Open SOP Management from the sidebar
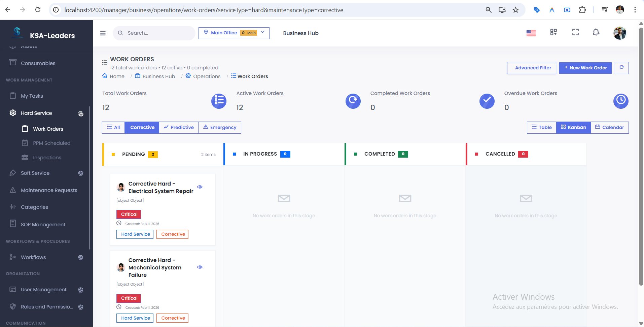Screen dimensions: 644x327 (x=43, y=224)
